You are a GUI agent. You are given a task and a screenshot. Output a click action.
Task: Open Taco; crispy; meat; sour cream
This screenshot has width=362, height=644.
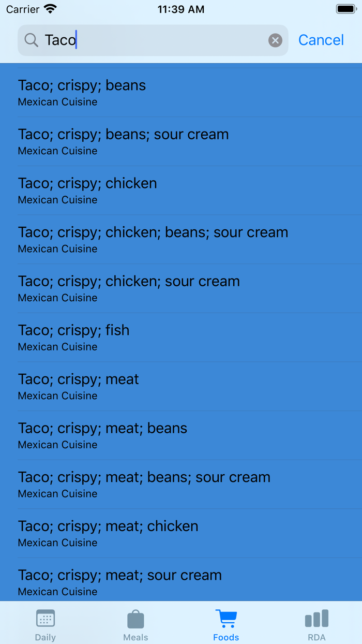click(x=181, y=581)
